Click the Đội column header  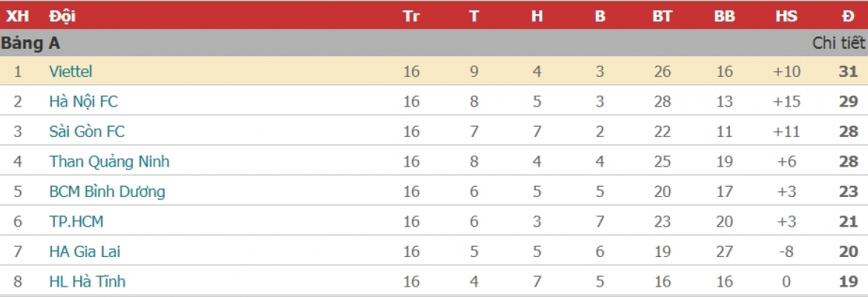tap(62, 16)
